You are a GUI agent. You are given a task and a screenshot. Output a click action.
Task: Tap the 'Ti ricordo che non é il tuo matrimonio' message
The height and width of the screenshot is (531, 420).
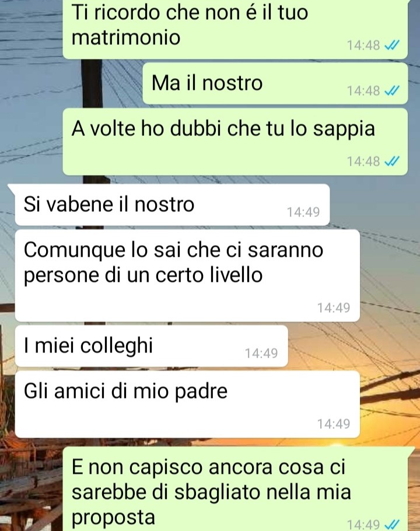235,29
